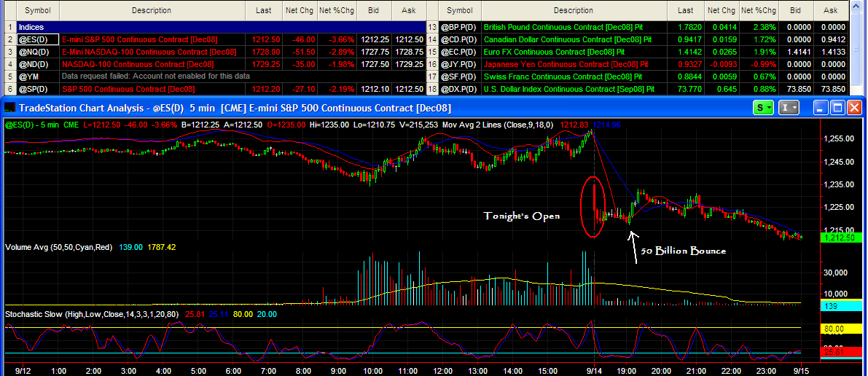Image resolution: width=868 pixels, height=376 pixels.
Task: Click the left table Description column header
Action: click(x=152, y=10)
